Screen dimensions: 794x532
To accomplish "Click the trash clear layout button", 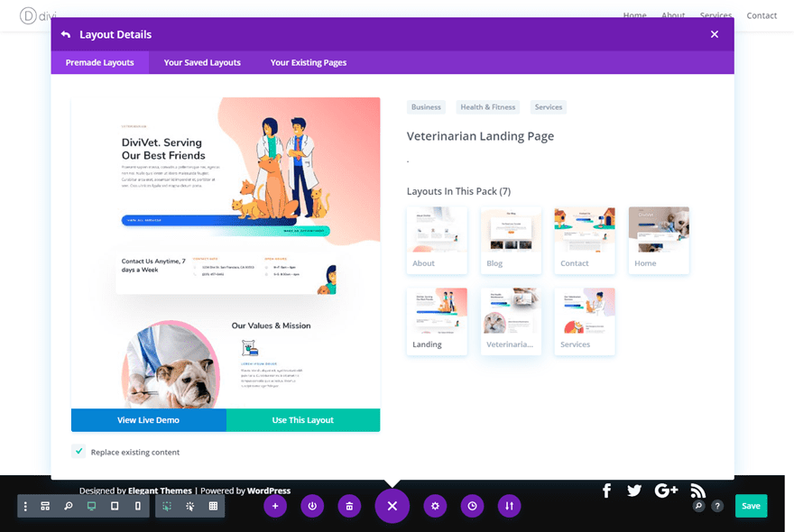I will coord(349,506).
